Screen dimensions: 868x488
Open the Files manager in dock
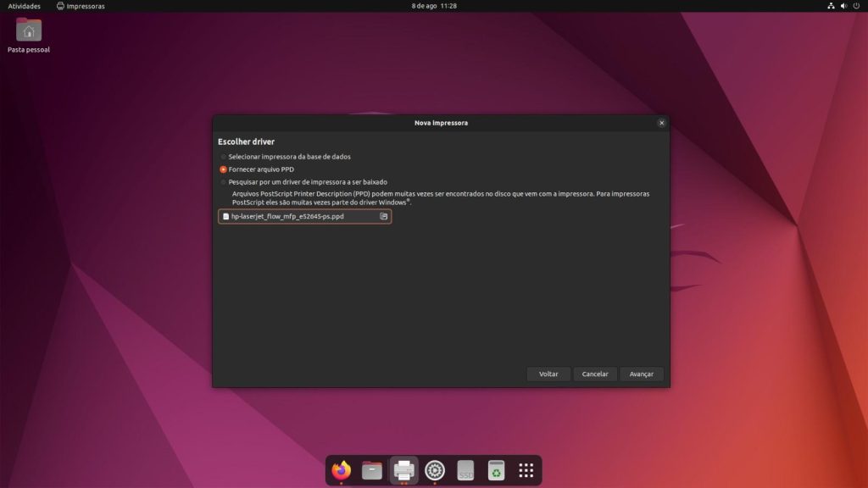(372, 470)
